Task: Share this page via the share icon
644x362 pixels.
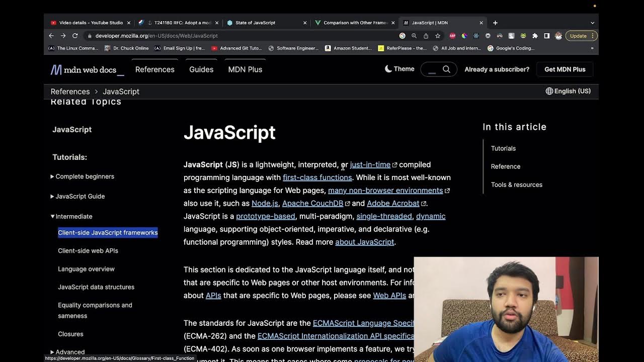Action: 426,36
